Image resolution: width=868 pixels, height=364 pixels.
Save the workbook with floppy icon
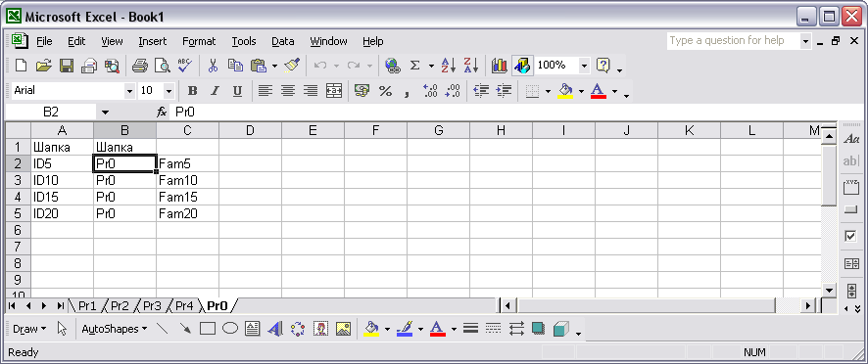pyautogui.click(x=67, y=66)
